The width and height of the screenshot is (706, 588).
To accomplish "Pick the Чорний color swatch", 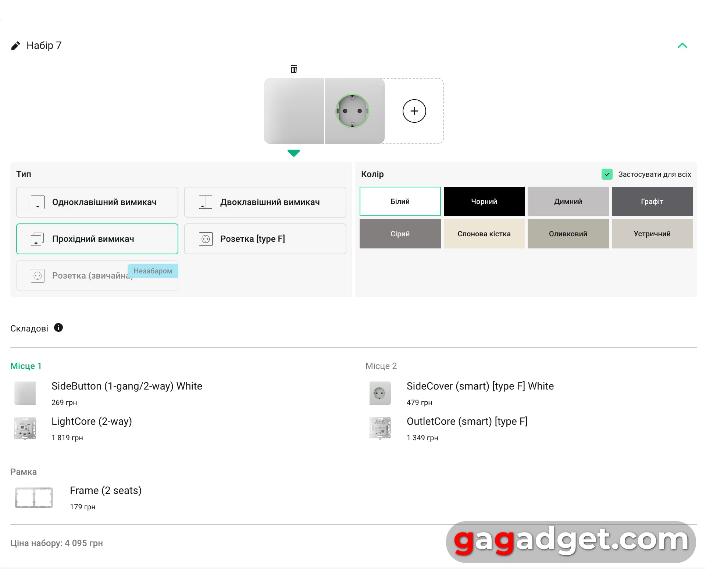I will 484,201.
